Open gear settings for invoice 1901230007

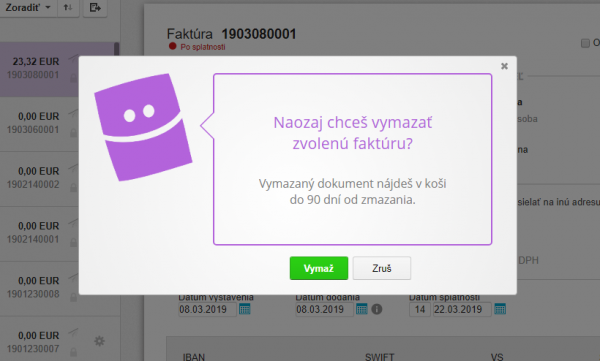(x=99, y=341)
